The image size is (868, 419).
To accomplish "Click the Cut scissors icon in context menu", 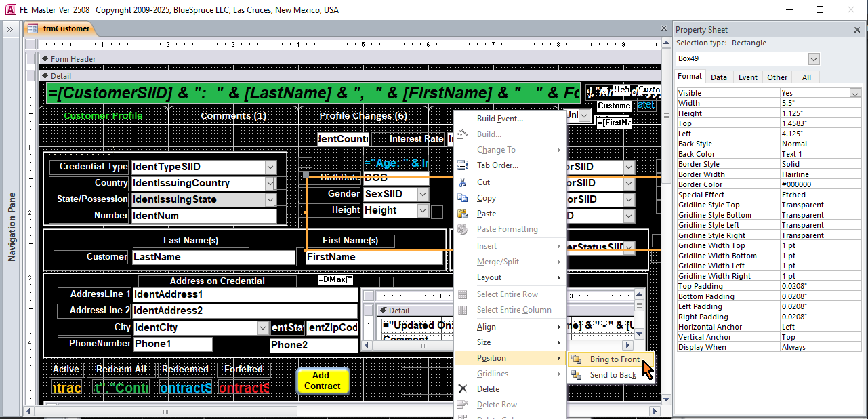I will pyautogui.click(x=463, y=182).
